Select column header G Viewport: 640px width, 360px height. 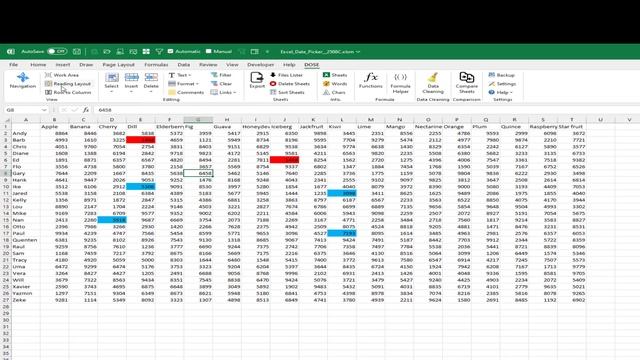(198, 120)
